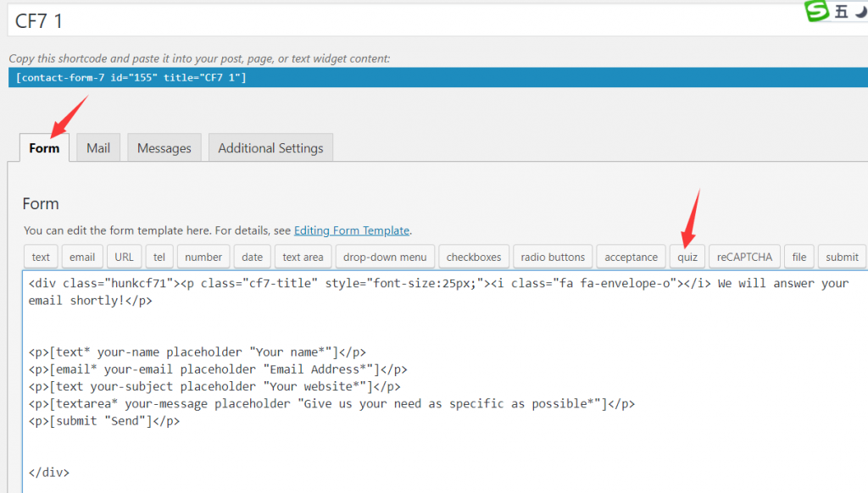
Task: Open the Messages tab
Action: click(x=164, y=147)
